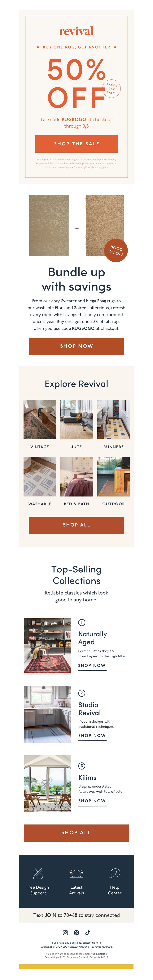
Task: Click Shop Now link for Studio Revival
Action: pos(92,735)
